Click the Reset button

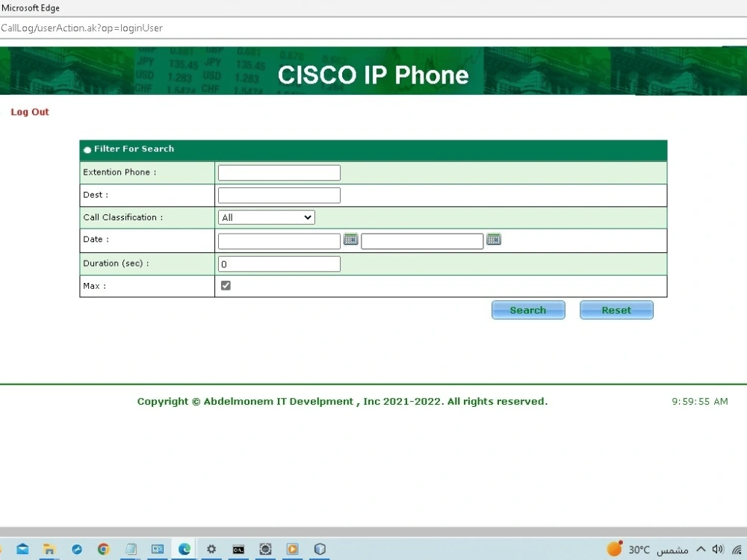[x=616, y=310]
